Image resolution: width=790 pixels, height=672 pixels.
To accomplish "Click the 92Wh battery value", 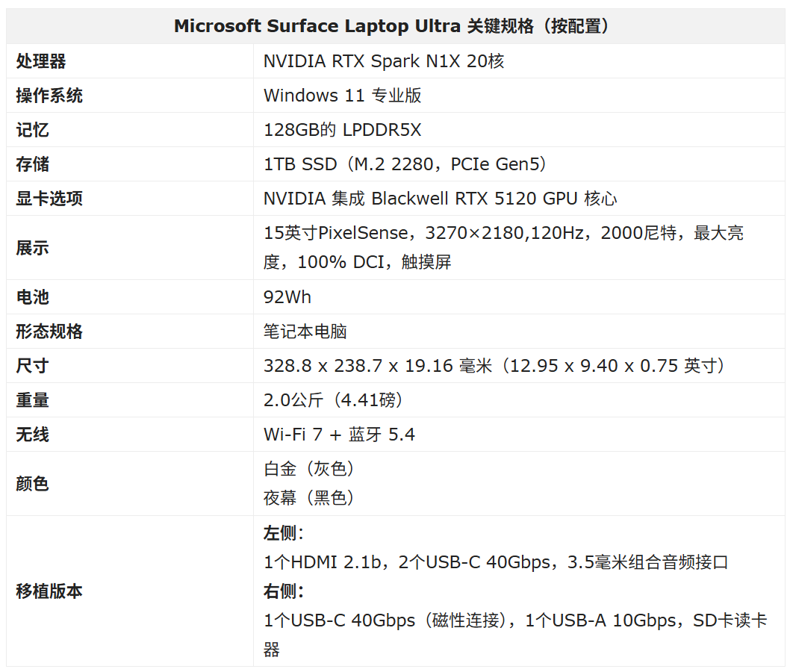I will point(287,297).
